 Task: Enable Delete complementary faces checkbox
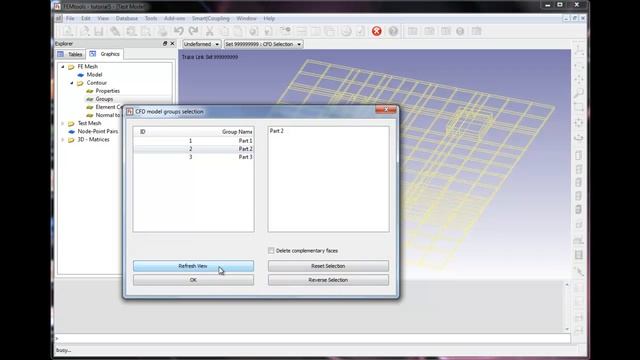(271, 250)
